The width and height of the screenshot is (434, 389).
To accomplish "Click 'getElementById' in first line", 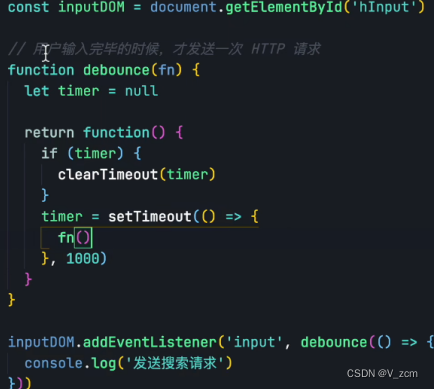I will (x=284, y=7).
